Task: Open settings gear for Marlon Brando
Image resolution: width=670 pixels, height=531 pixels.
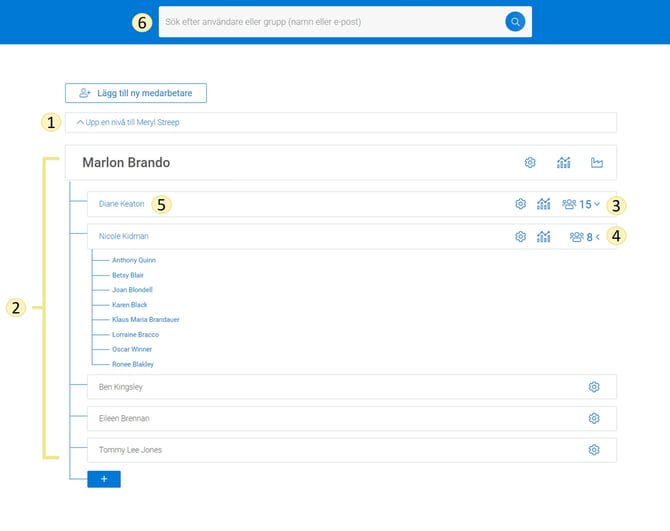Action: (530, 163)
